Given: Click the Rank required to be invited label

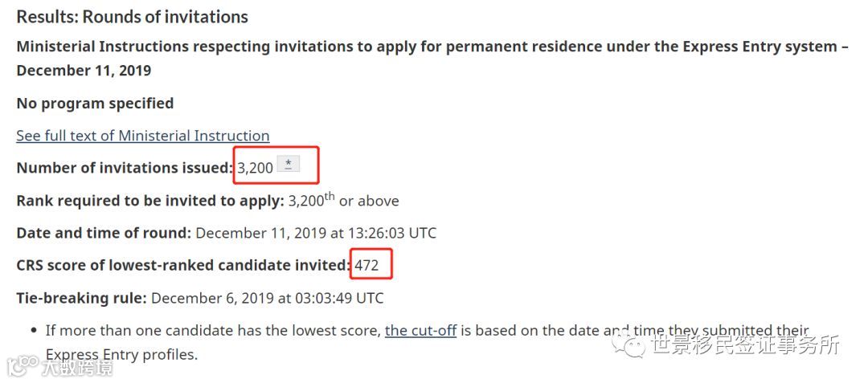Looking at the screenshot, I should tap(150, 200).
